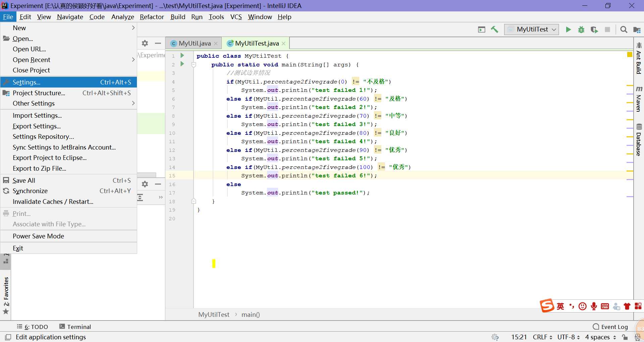This screenshot has height=342, width=644.
Task: Change indent setting 4 spaces dropdown
Action: point(601,337)
